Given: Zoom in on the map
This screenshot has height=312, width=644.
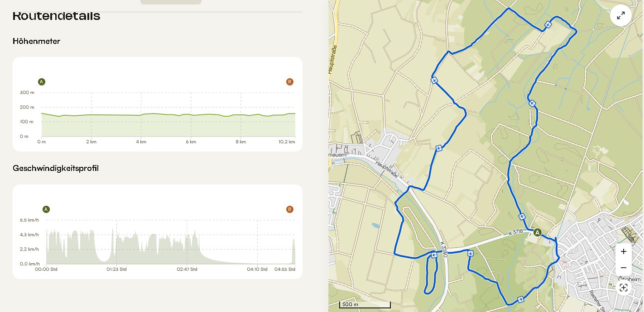Looking at the screenshot, I should point(624,251).
